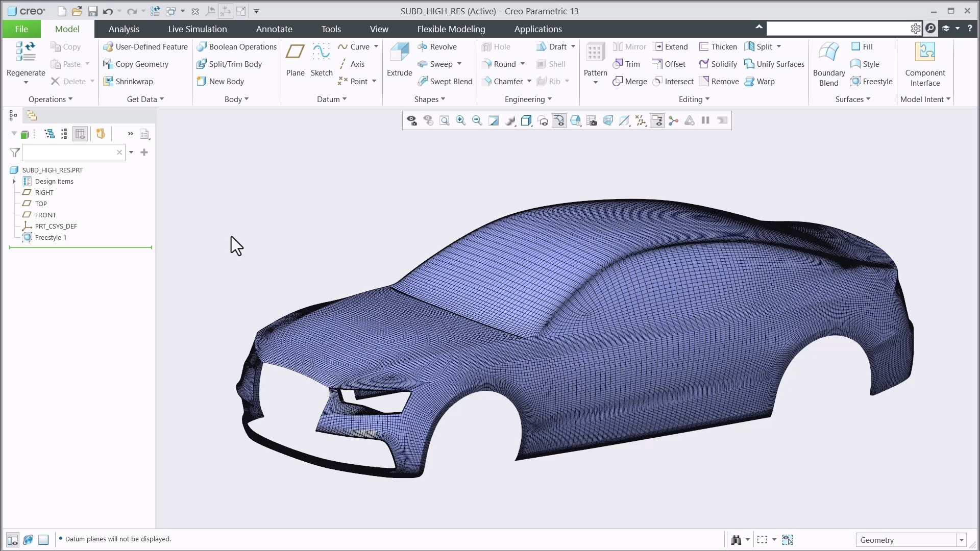Click the Boolean Operations button
The height and width of the screenshot is (551, 980).
pos(237,47)
